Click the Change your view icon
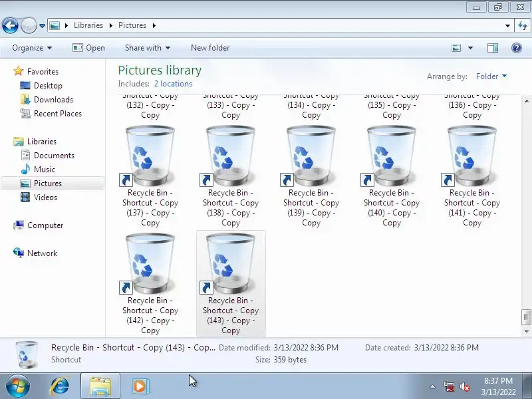Image resolution: width=532 pixels, height=399 pixels. tap(456, 48)
